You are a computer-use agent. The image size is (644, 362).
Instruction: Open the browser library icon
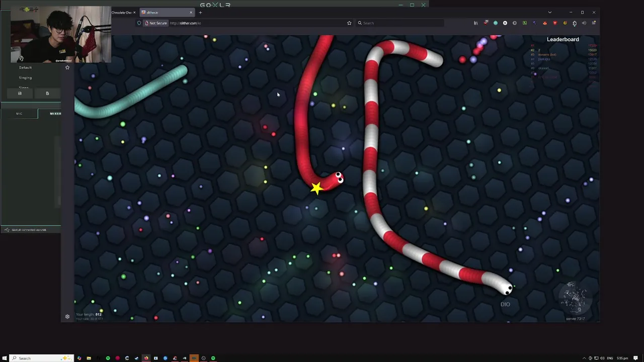[x=475, y=23]
